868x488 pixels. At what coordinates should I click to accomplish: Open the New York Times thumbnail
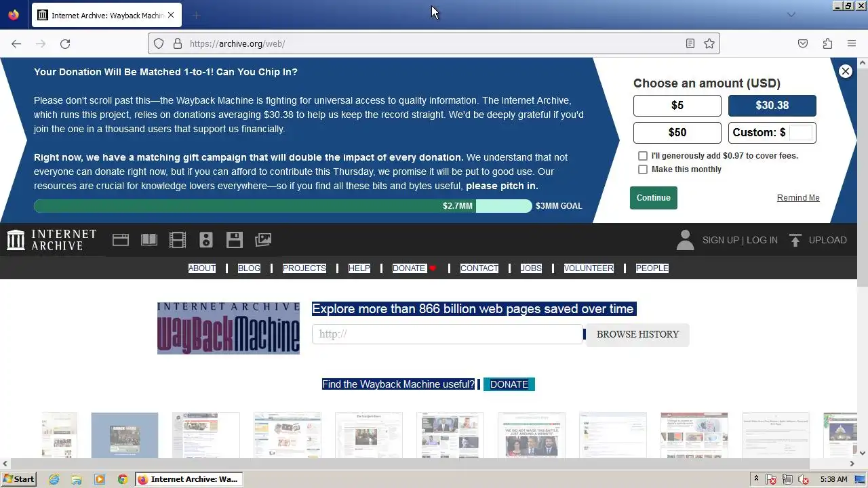tap(369, 435)
